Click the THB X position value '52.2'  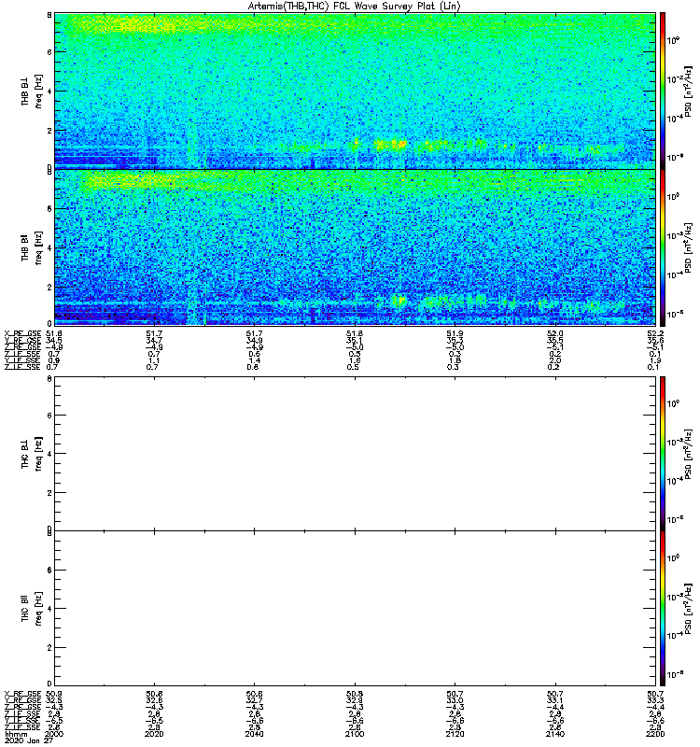pyautogui.click(x=655, y=333)
